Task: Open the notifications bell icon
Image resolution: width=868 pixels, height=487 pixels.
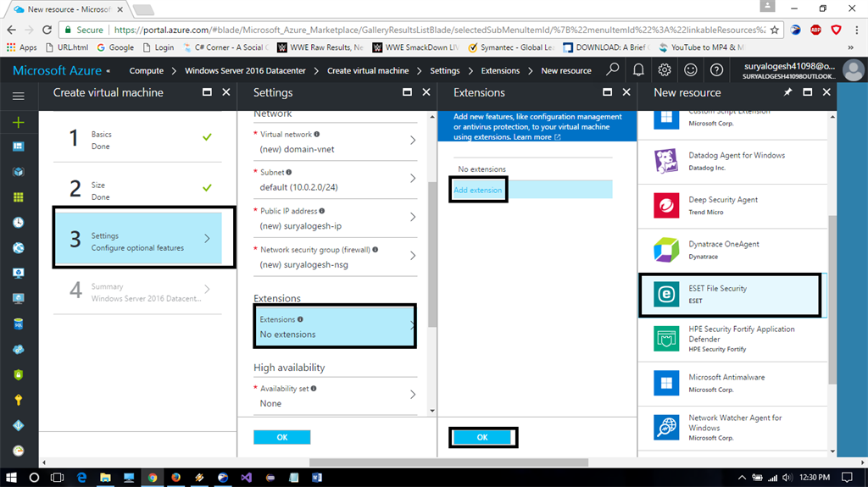Action: 638,70
